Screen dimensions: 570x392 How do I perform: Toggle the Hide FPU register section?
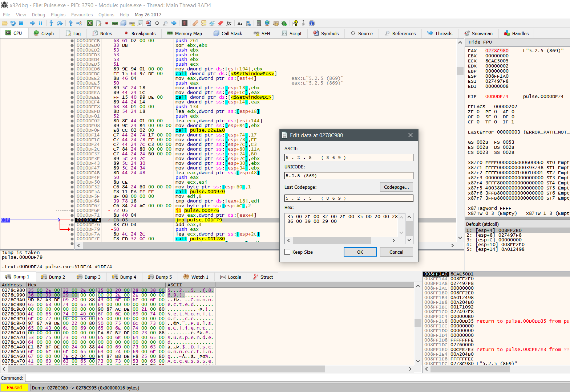pos(480,42)
